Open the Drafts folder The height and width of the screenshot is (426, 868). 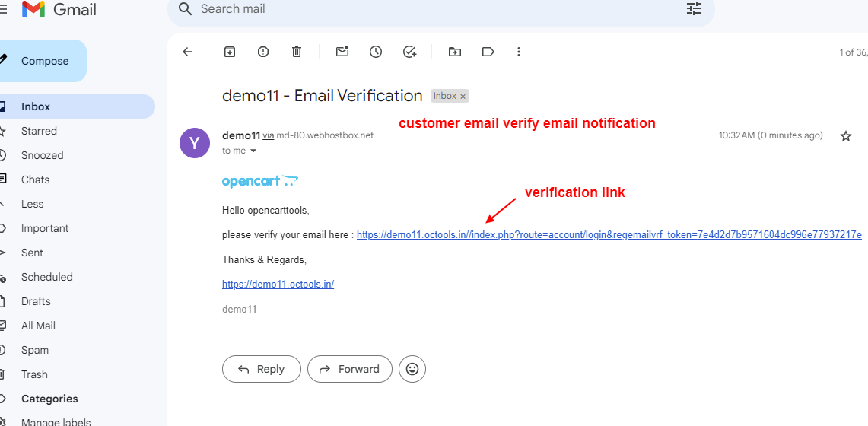pos(36,301)
